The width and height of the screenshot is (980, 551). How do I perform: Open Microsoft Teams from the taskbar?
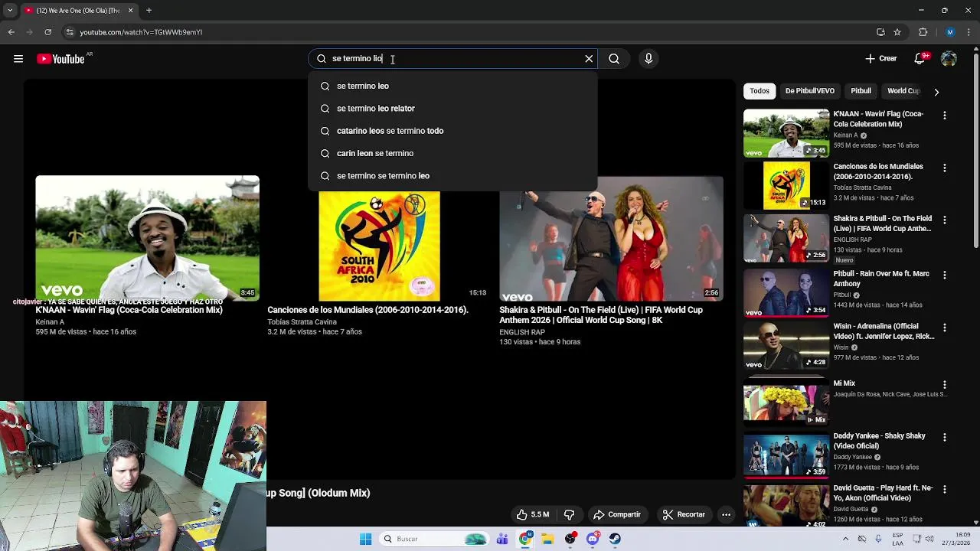(502, 539)
